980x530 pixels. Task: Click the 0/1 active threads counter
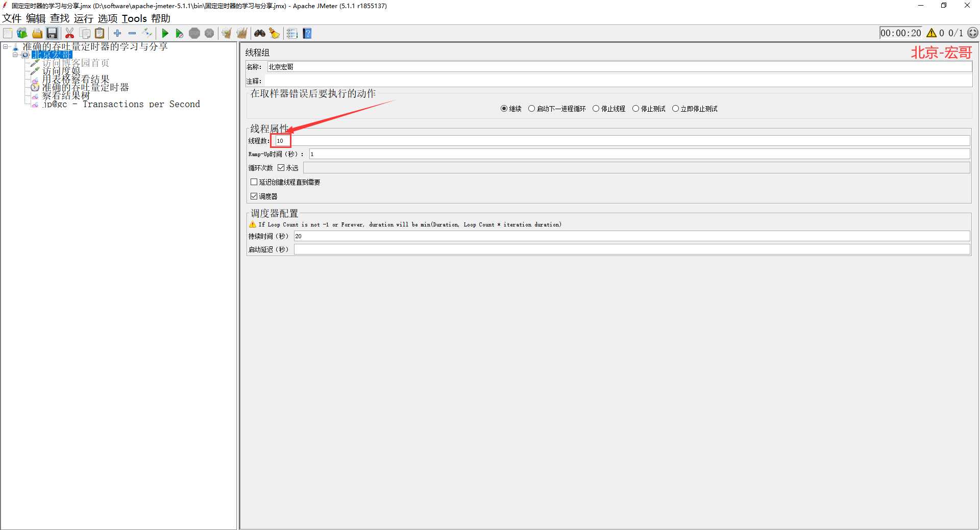(x=955, y=33)
